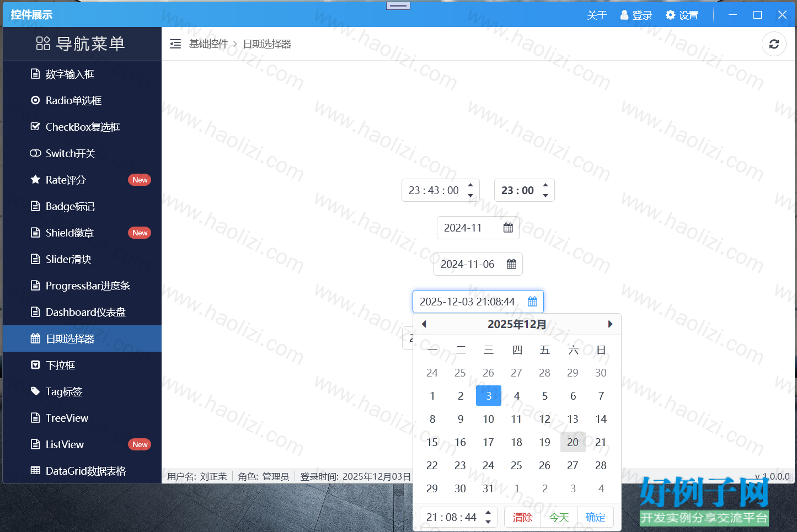The image size is (797, 532).
Task: Select day 15 in December calendar
Action: [432, 442]
